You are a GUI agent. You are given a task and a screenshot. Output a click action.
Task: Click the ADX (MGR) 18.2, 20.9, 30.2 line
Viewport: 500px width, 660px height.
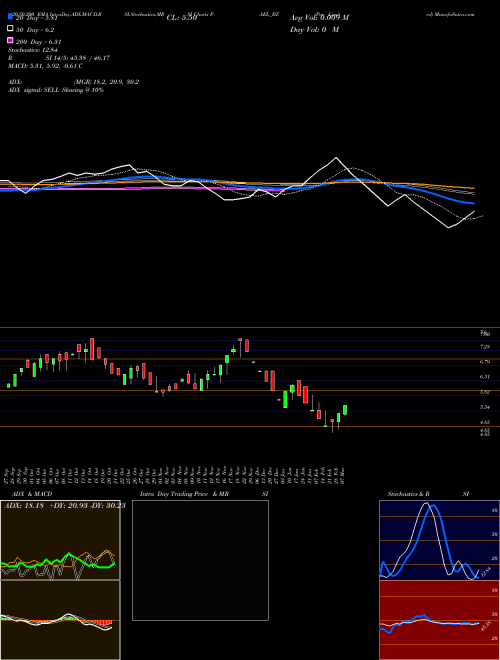(x=73, y=82)
